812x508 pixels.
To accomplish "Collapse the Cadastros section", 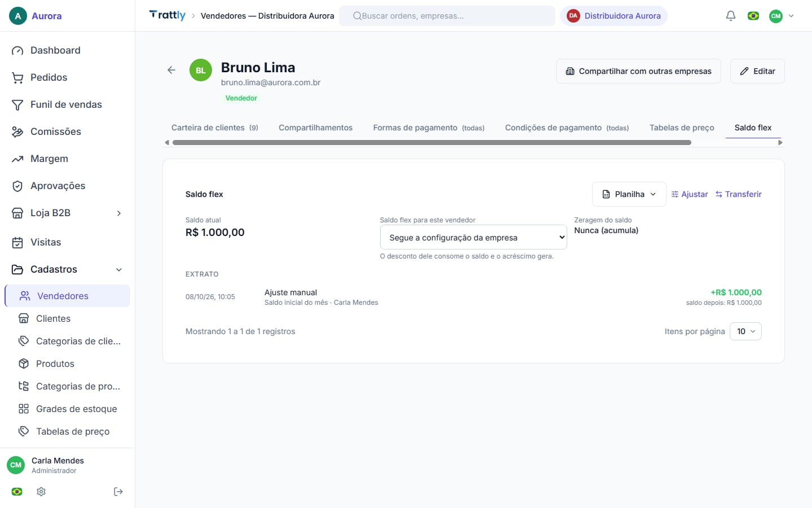I will (x=68, y=269).
